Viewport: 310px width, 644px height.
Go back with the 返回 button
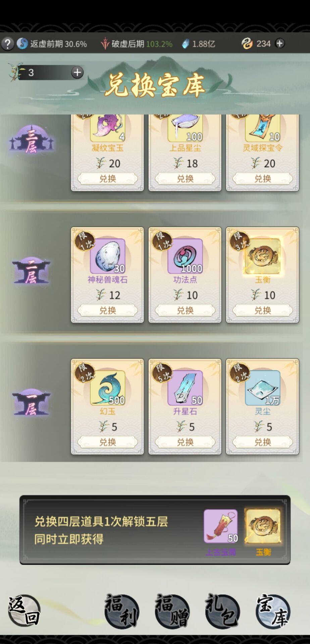point(24,610)
